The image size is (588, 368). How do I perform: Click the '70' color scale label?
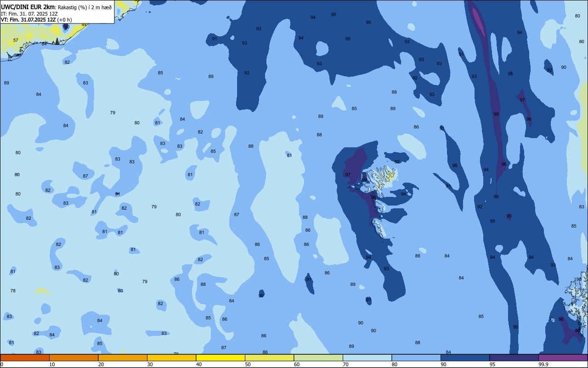[345, 364]
